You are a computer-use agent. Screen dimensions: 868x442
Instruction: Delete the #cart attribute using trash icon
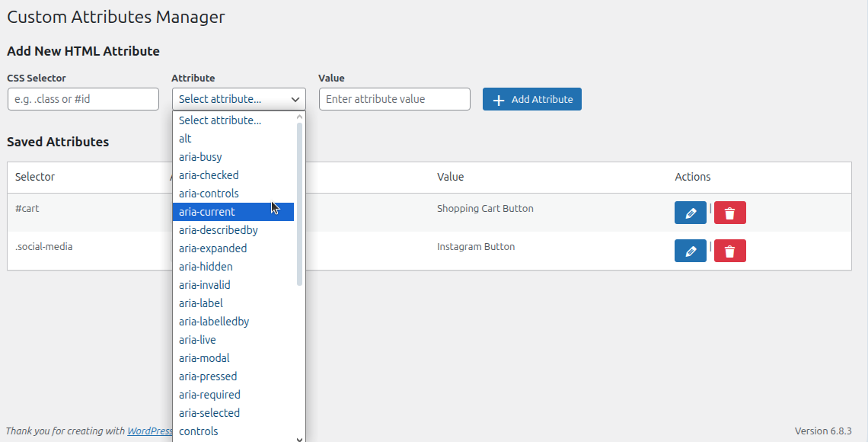729,212
